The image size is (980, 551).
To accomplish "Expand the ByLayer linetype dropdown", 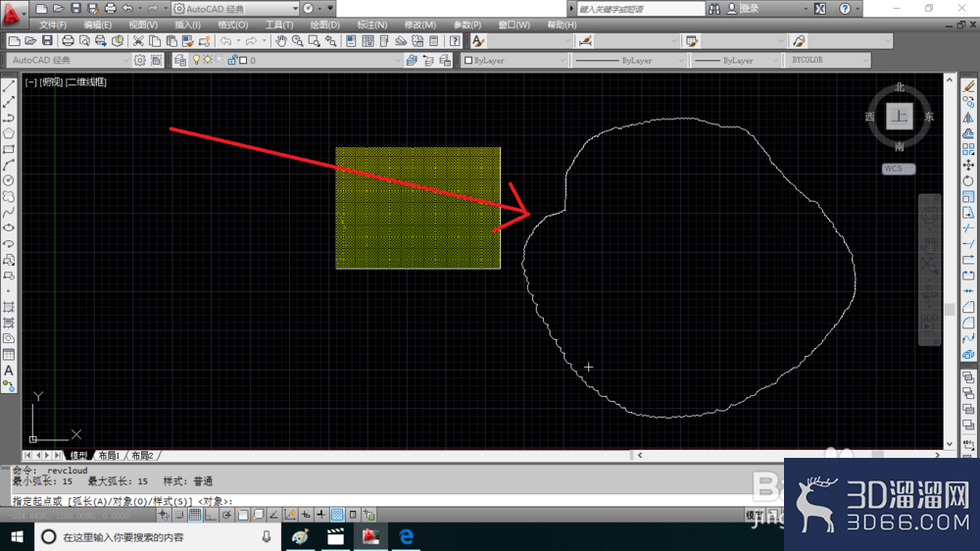I will (629, 60).
